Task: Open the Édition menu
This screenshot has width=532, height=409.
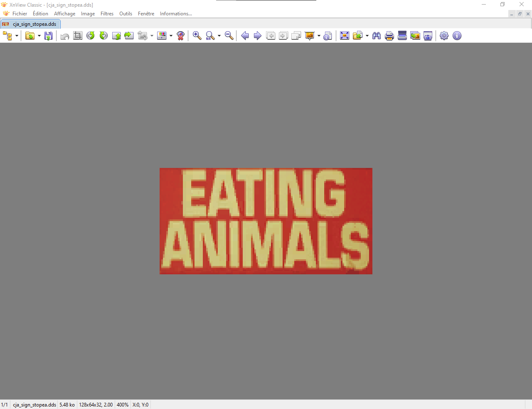Action: coord(40,14)
